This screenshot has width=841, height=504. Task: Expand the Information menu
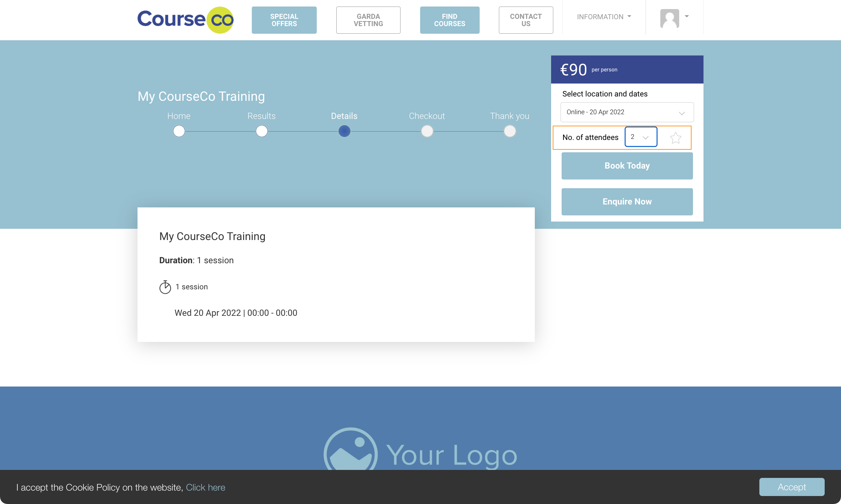(x=604, y=17)
